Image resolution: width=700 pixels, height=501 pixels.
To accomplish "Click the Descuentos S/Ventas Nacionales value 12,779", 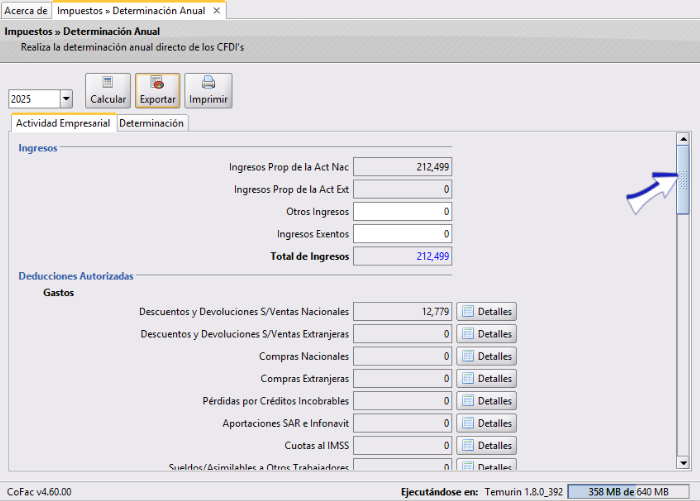I will coord(402,312).
